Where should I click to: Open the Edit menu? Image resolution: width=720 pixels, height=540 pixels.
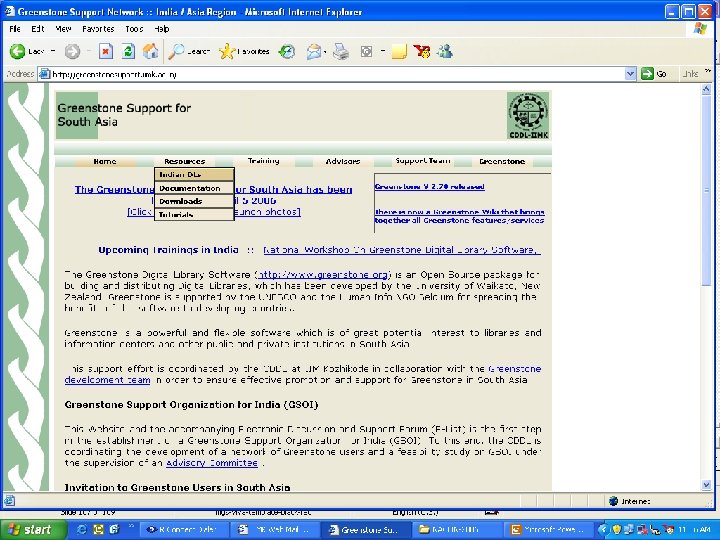[38, 29]
